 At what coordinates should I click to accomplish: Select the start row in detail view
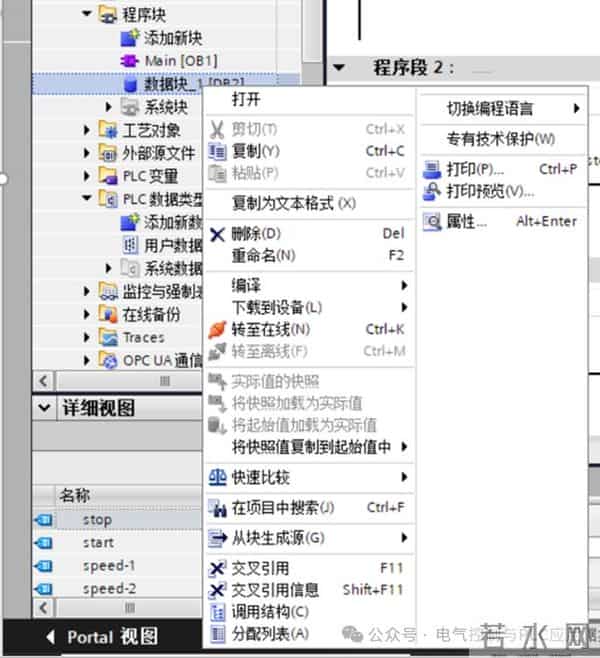117,543
